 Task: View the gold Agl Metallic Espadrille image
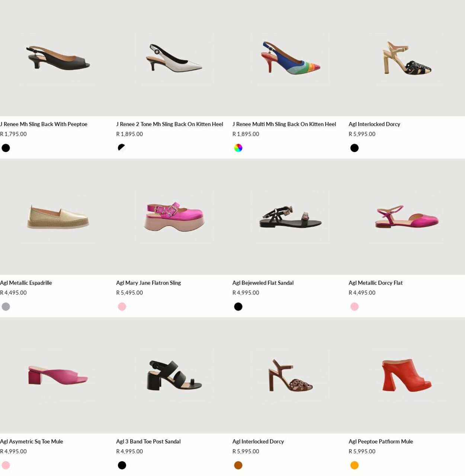click(x=58, y=217)
